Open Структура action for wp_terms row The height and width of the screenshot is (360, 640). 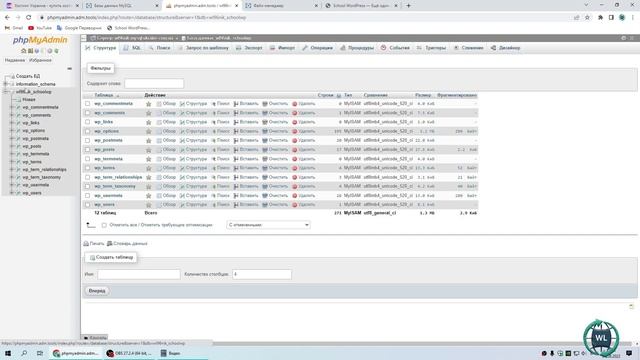[193, 168]
